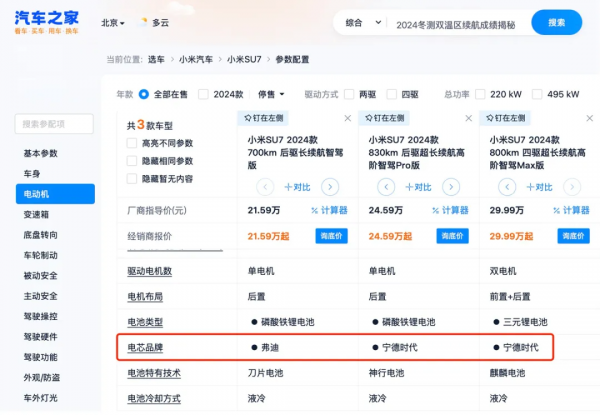Select 车轮制动 in the sidebar
Viewport: 600px width, 415px height.
pyautogui.click(x=41, y=255)
